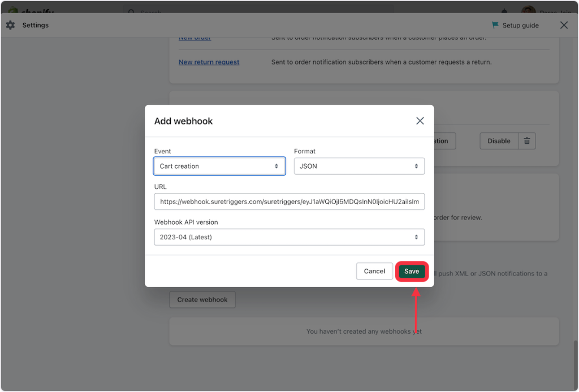Screen dimensions: 579x392
Task: Close the Settings page with X
Action: (x=564, y=25)
